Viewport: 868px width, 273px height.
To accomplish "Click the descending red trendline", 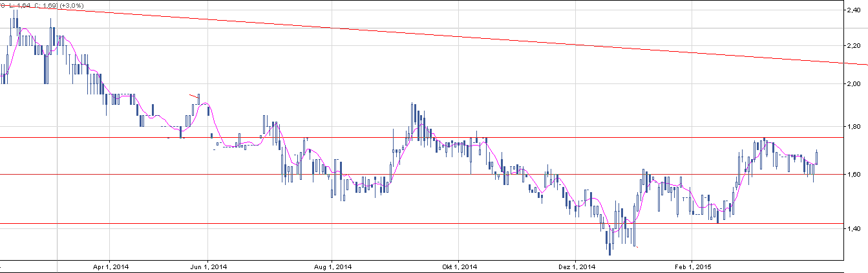I will pos(452,36).
